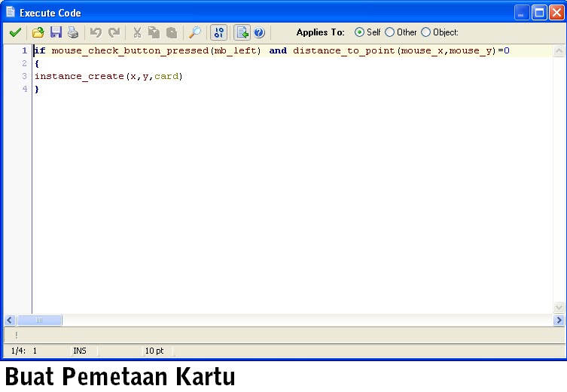Click the vertical scrollbar up arrow

pos(559,51)
